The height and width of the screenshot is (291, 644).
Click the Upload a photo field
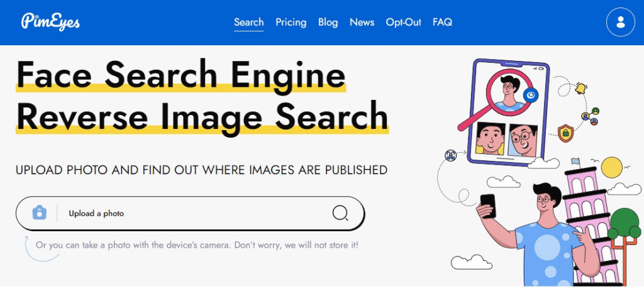coord(190,214)
